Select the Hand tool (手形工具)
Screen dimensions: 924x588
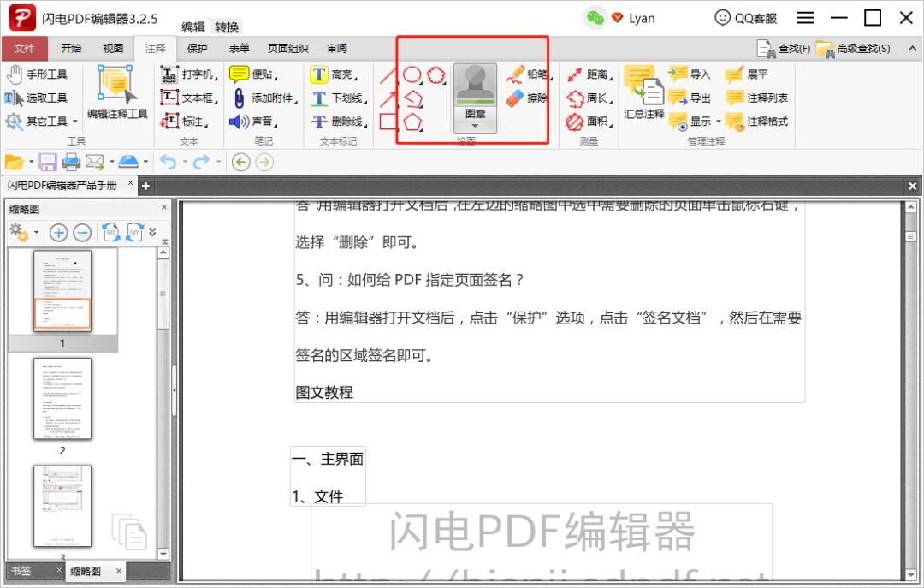37,74
